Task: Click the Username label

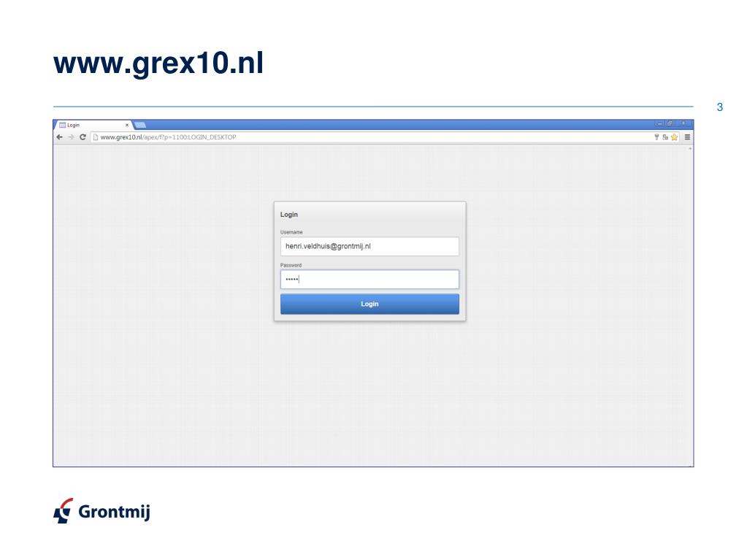Action: pyautogui.click(x=291, y=232)
